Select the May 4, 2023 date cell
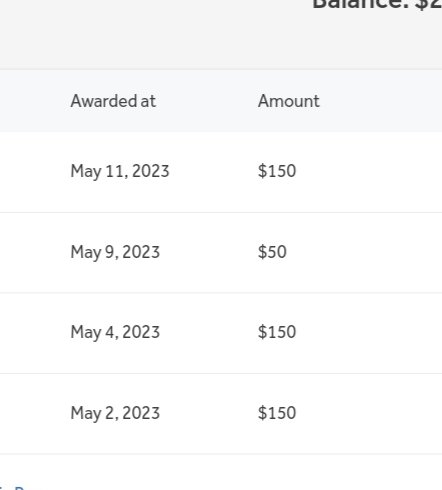The image size is (442, 490). pyautogui.click(x=115, y=332)
